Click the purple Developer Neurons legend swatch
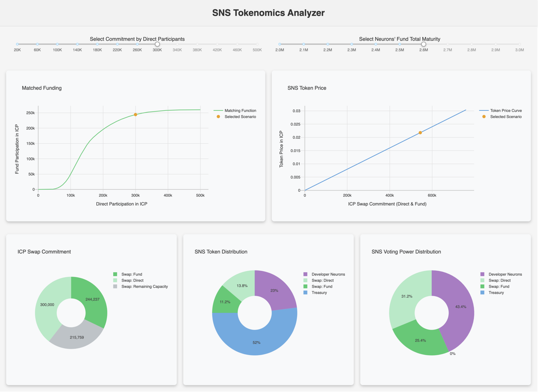 (305, 274)
